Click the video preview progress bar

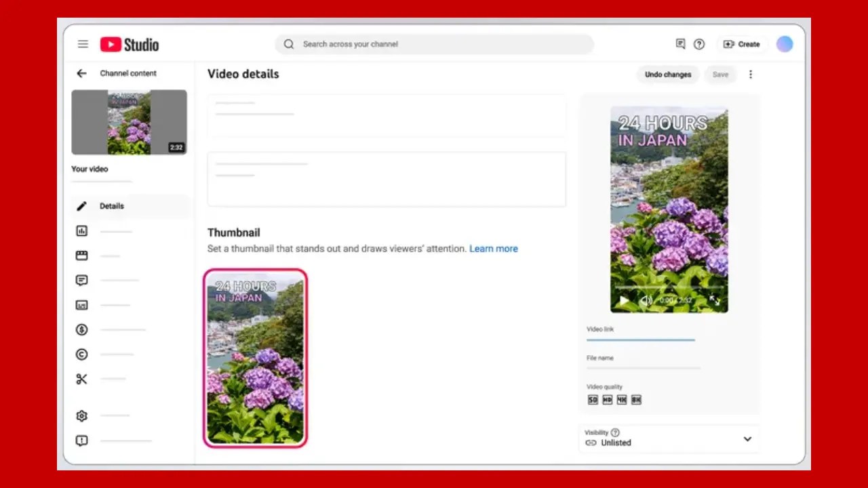click(x=669, y=288)
